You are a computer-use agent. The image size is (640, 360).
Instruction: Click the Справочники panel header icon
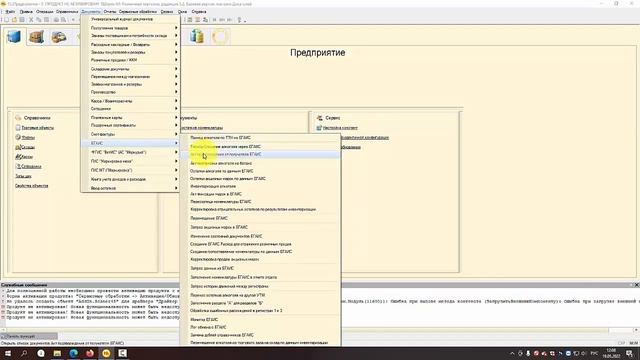click(x=18, y=118)
